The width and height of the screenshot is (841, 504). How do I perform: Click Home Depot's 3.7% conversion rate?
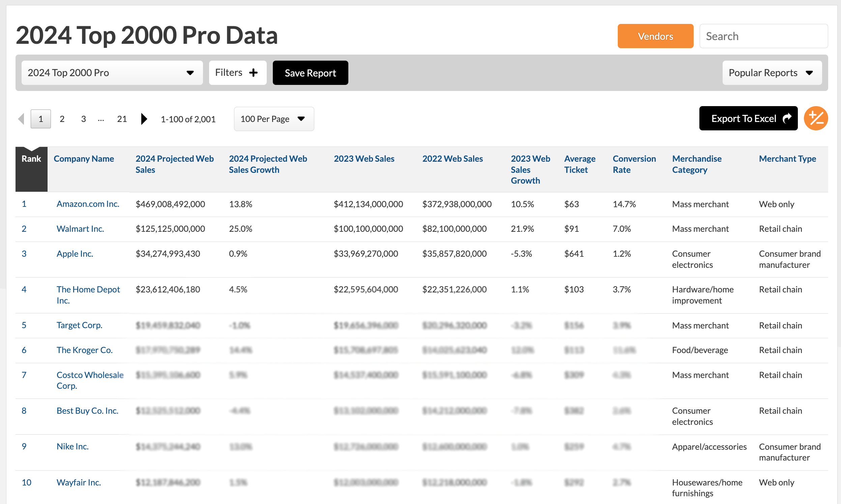[621, 289]
